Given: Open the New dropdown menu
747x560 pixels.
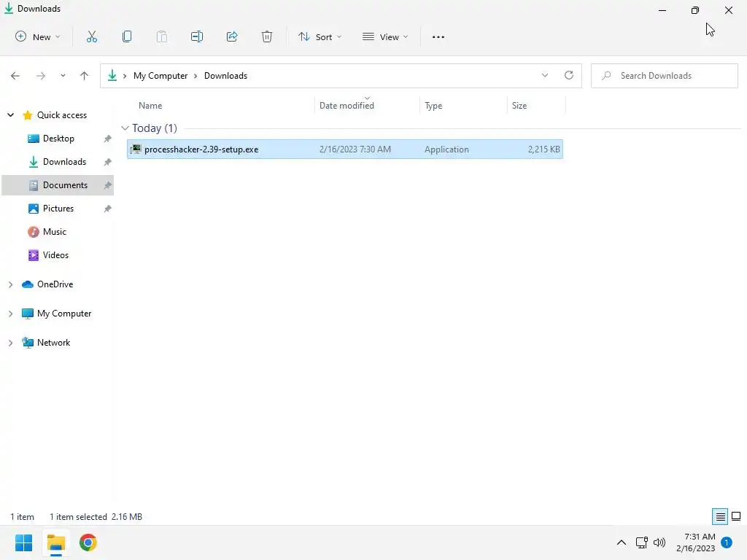Looking at the screenshot, I should point(38,36).
